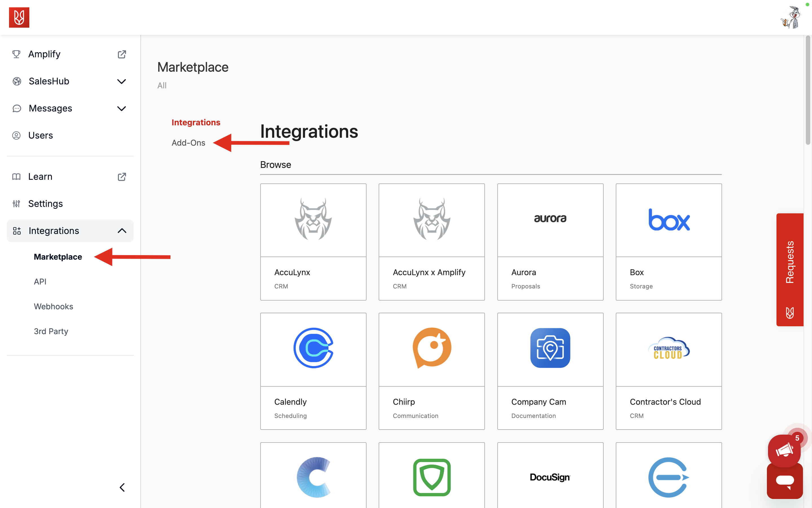Click the Box Storage label
This screenshot has width=812, height=508.
641,286
